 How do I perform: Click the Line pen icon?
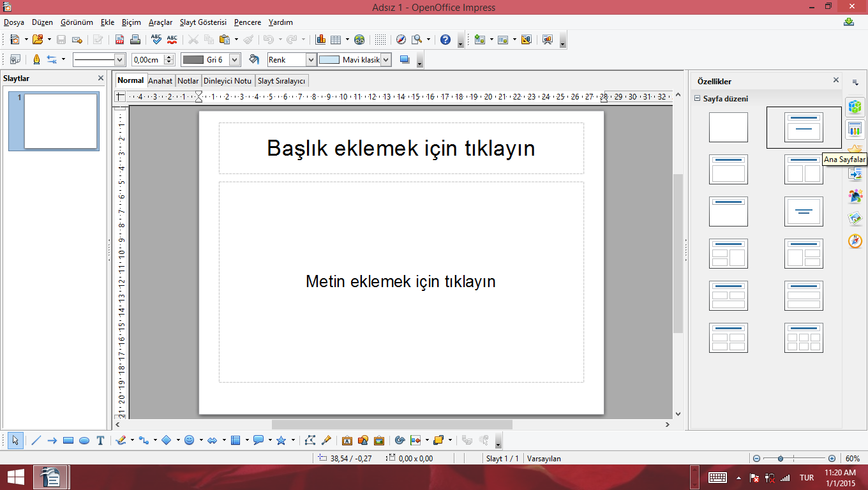click(x=36, y=59)
